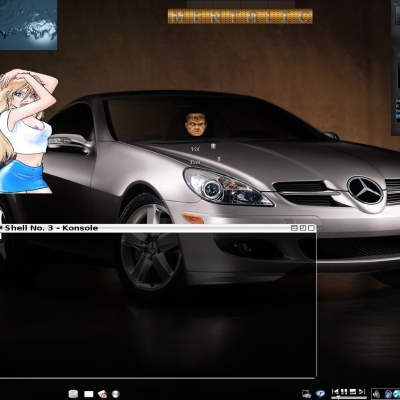Open the home folder icon on bottom panel
The image size is (400, 400).
pos(102,394)
